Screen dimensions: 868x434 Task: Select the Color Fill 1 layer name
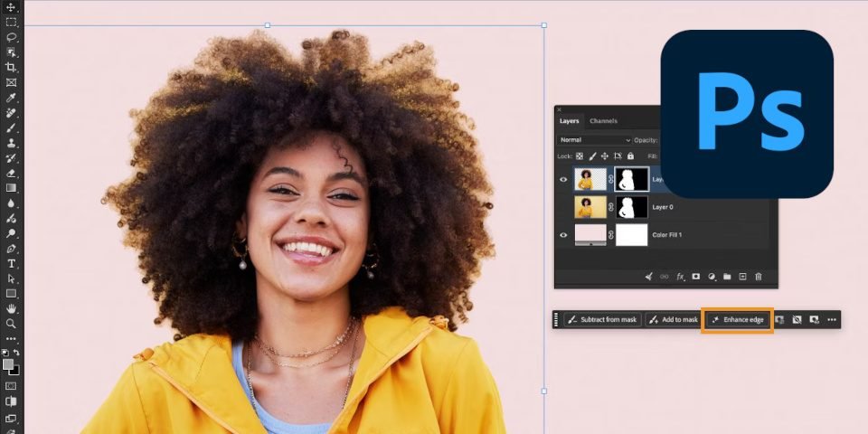click(x=667, y=235)
